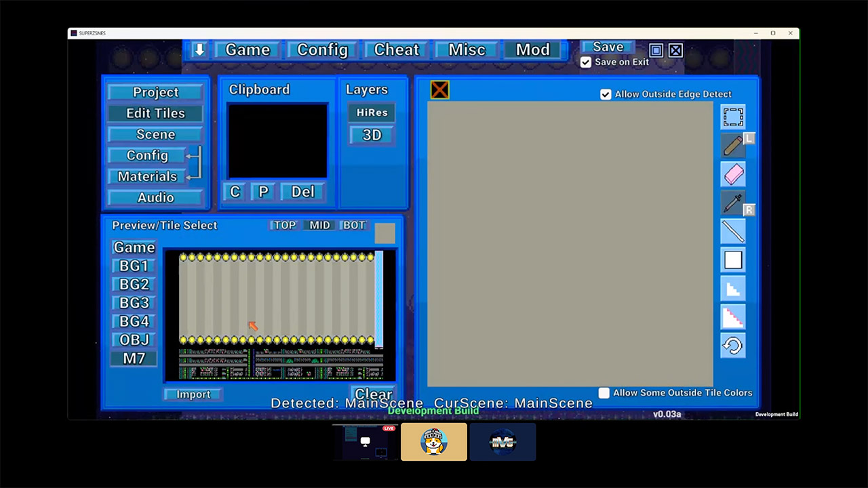Click the orange X icon above the canvas
868x488 pixels.
pos(439,89)
